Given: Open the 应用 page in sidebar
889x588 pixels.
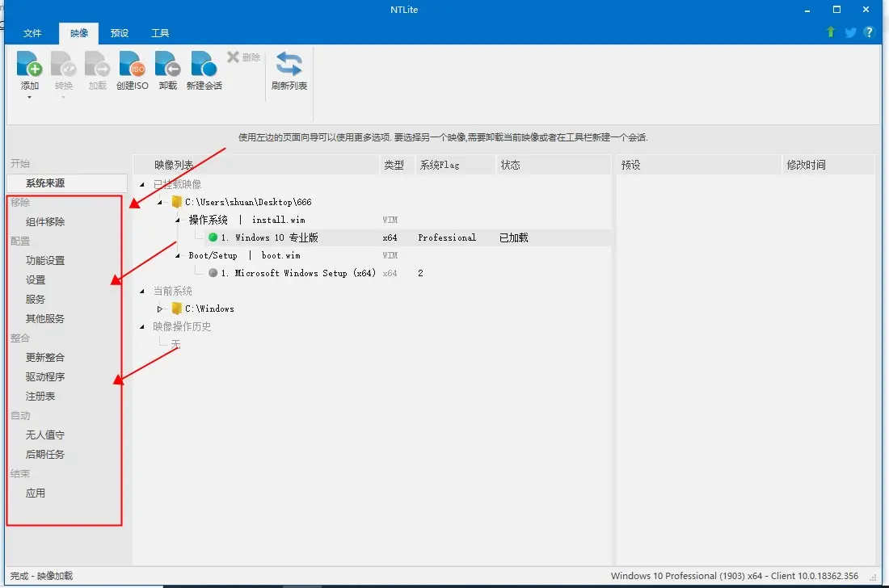Looking at the screenshot, I should (35, 493).
